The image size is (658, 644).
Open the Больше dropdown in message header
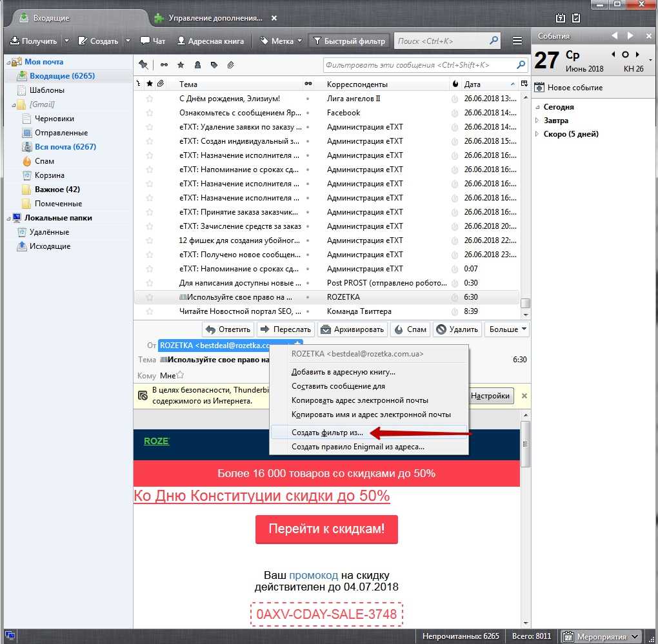(x=508, y=329)
